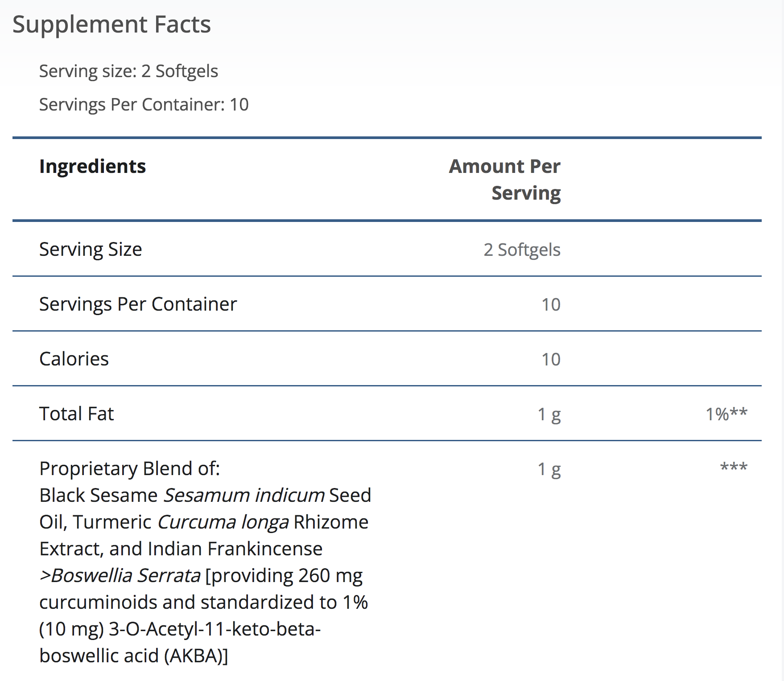
Task: Click the '(AKBA)' abbreviation text
Action: click(x=196, y=656)
